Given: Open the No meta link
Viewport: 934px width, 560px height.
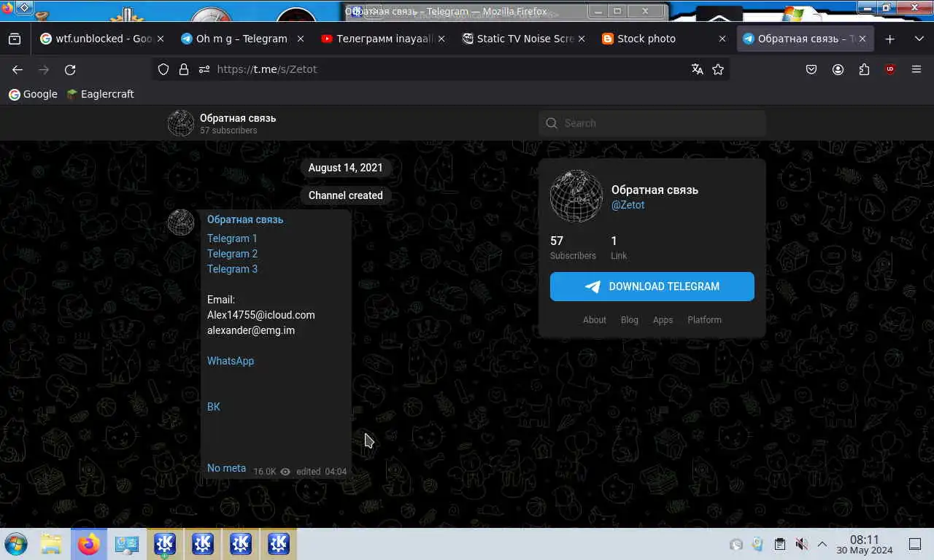Looking at the screenshot, I should coord(226,468).
